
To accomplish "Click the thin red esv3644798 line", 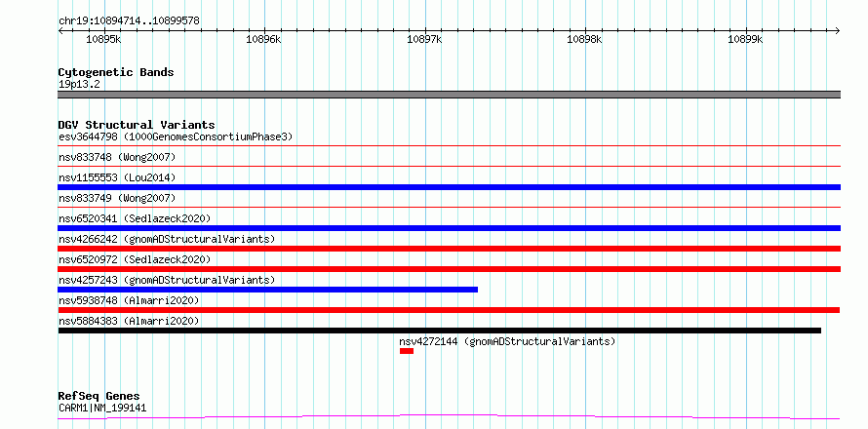I will 450,145.
